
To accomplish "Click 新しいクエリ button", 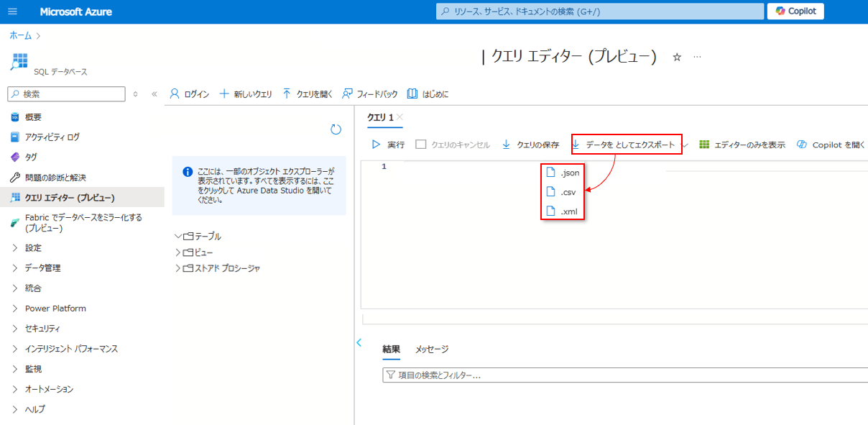I will point(246,94).
